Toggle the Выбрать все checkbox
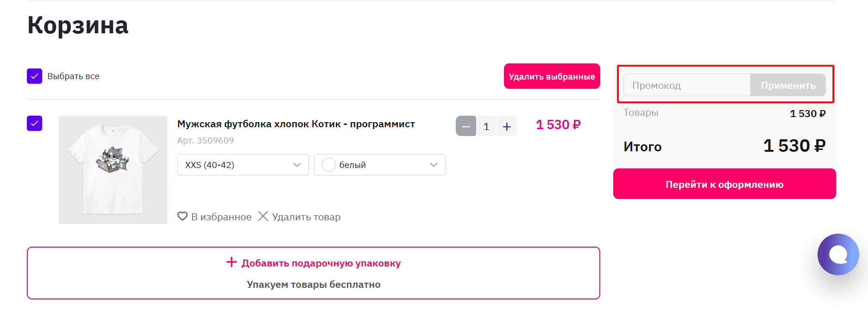Screen dimensions: 868x310 click(35, 76)
